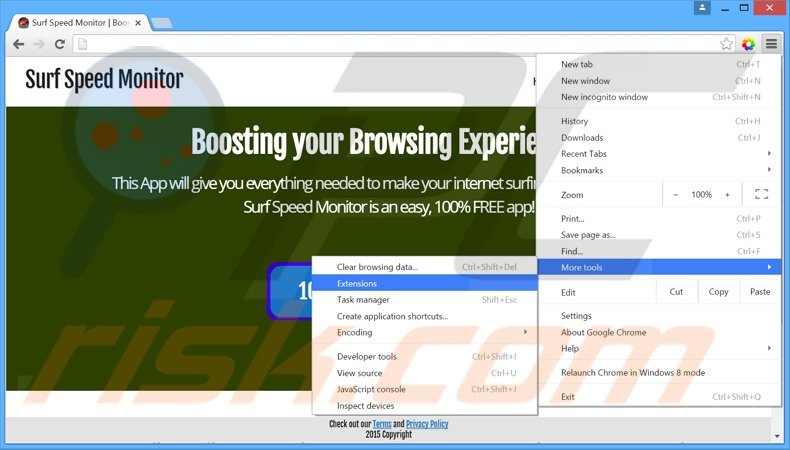The height and width of the screenshot is (450, 790).
Task: Open JavaScript console from submenu
Action: click(x=425, y=389)
